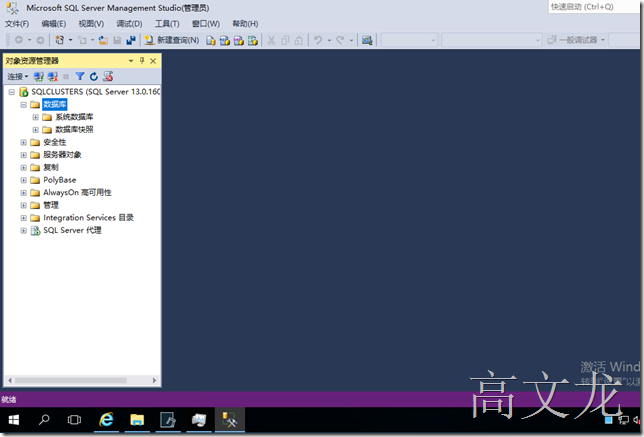
Task: Select the SQLCLUSTERS server tree item
Action: [x=96, y=92]
